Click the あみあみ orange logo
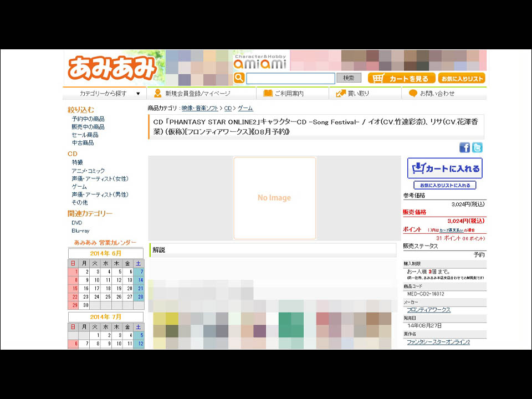Screen dimensions: 532x399 click(112, 68)
